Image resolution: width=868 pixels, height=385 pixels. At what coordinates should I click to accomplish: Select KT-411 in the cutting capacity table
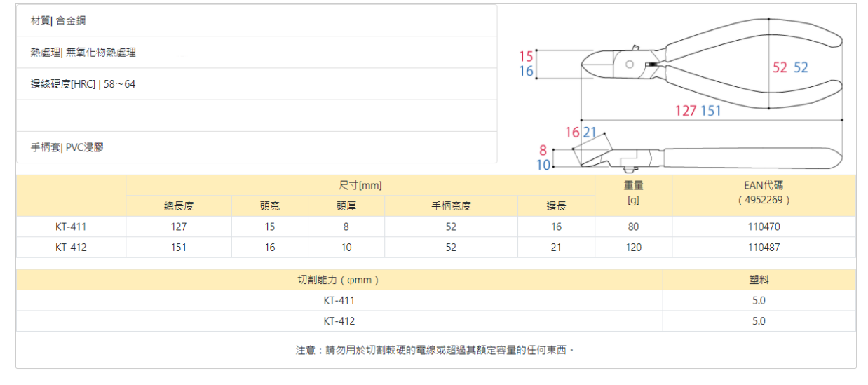click(x=339, y=300)
